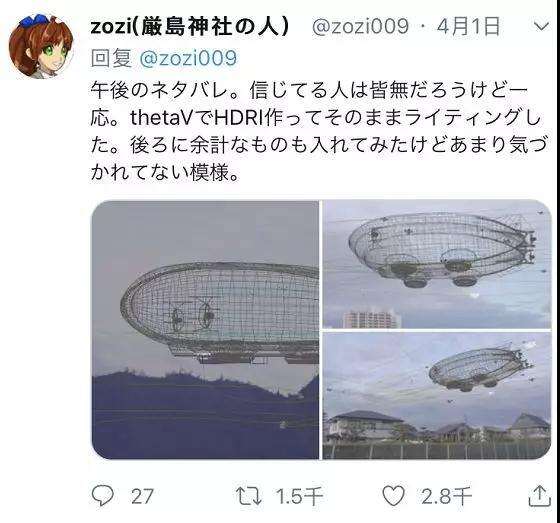Open the 4月1日 tweet timestamp
The width and height of the screenshot is (560, 523).
(x=468, y=27)
